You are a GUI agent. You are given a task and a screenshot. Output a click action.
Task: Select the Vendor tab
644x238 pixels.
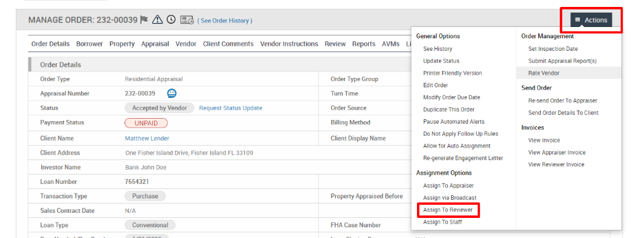(x=186, y=44)
